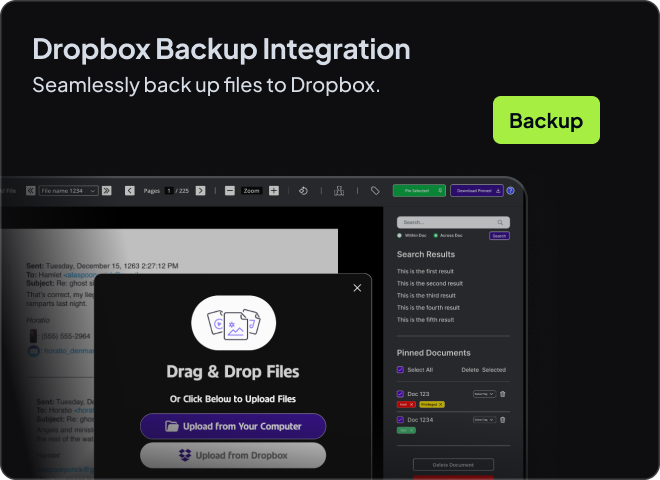
Task: Click the tag icon in toolbar
Action: [x=375, y=190]
